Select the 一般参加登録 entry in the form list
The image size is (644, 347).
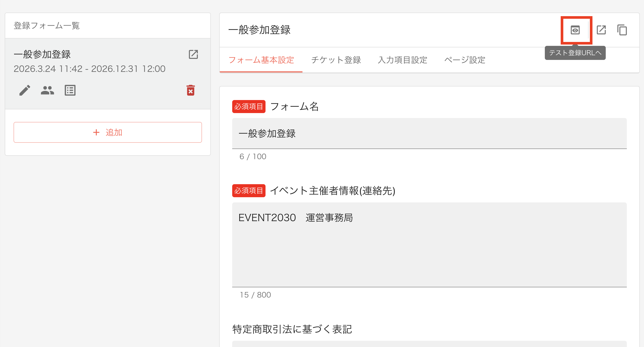(42, 54)
